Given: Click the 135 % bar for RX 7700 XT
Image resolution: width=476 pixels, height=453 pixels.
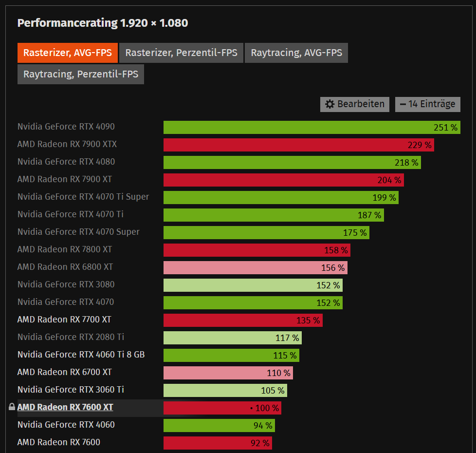Looking at the screenshot, I should point(243,320).
